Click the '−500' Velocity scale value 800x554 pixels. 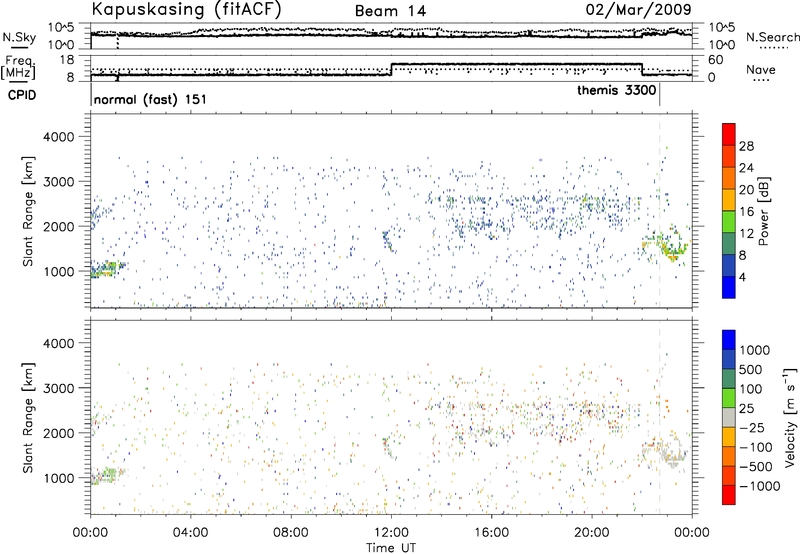pos(755,467)
